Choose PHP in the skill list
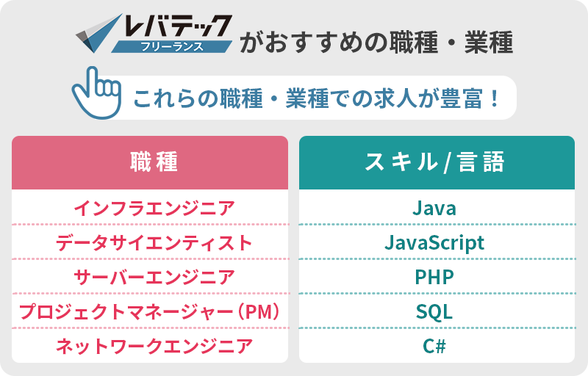This screenshot has width=588, height=376. [434, 277]
